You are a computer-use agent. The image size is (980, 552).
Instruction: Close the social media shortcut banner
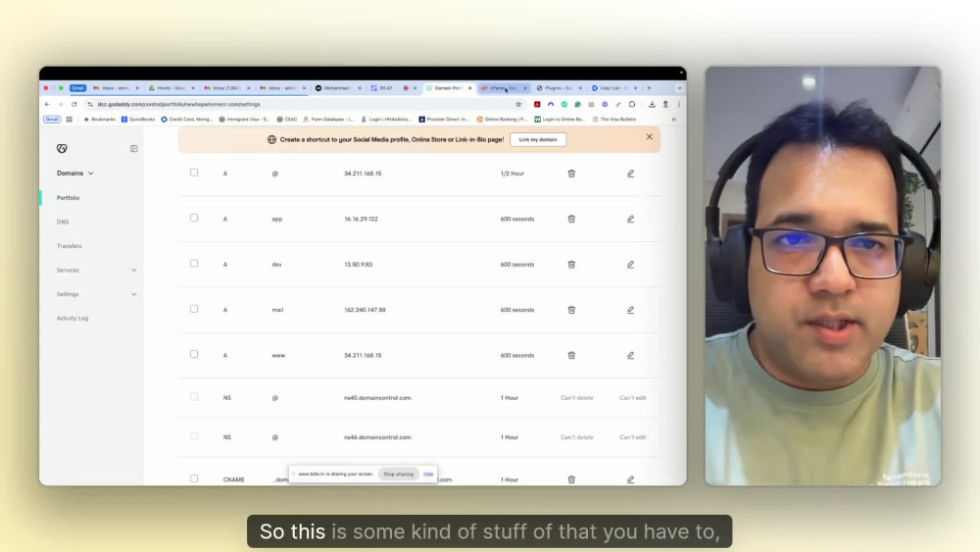pyautogui.click(x=650, y=137)
